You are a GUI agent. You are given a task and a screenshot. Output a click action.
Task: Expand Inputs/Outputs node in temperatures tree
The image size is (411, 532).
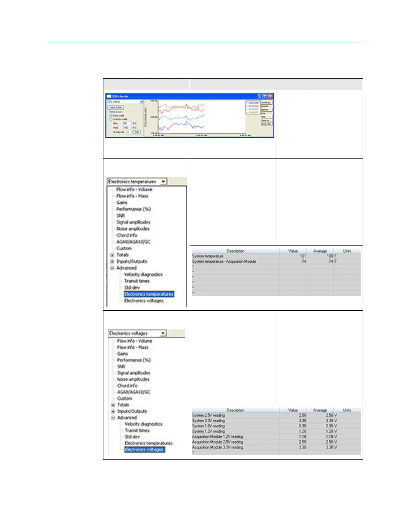[x=112, y=261]
